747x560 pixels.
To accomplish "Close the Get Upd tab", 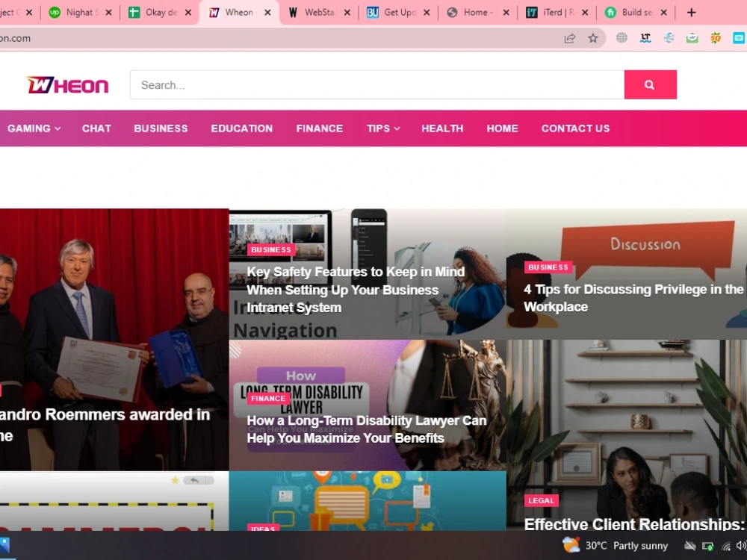I will (x=427, y=13).
